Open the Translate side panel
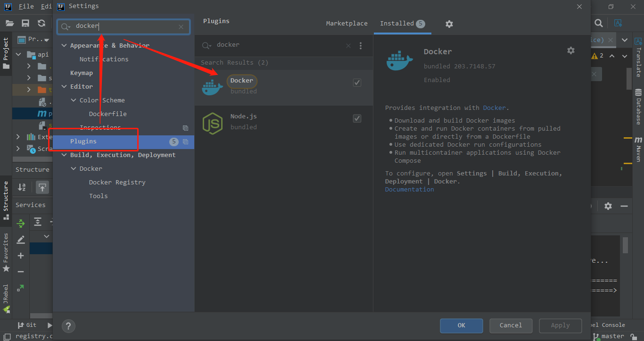 tap(639, 61)
